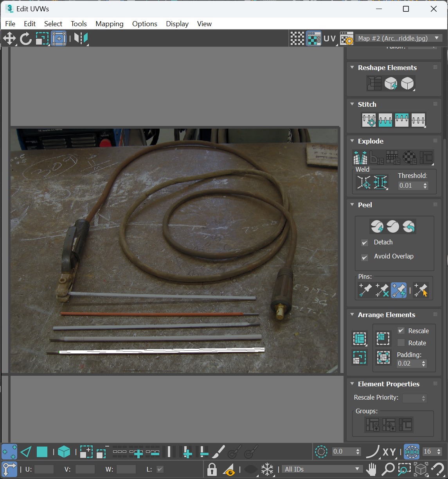Click Stitch to Target icon
This screenshot has width=448, height=479.
coord(369,120)
